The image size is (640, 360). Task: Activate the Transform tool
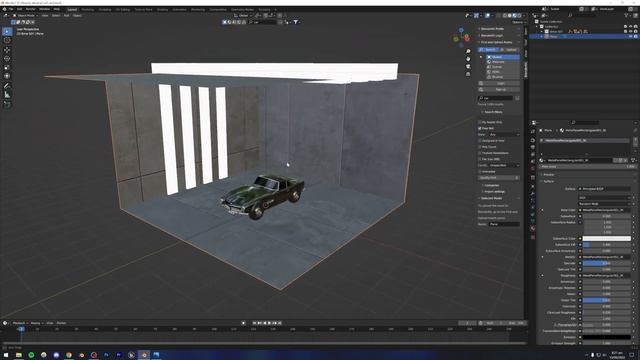7,76
